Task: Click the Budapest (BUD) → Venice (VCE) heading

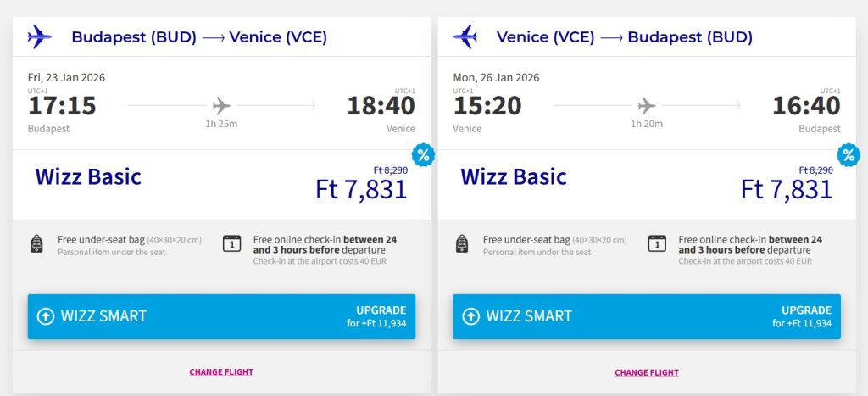Action: [x=199, y=37]
